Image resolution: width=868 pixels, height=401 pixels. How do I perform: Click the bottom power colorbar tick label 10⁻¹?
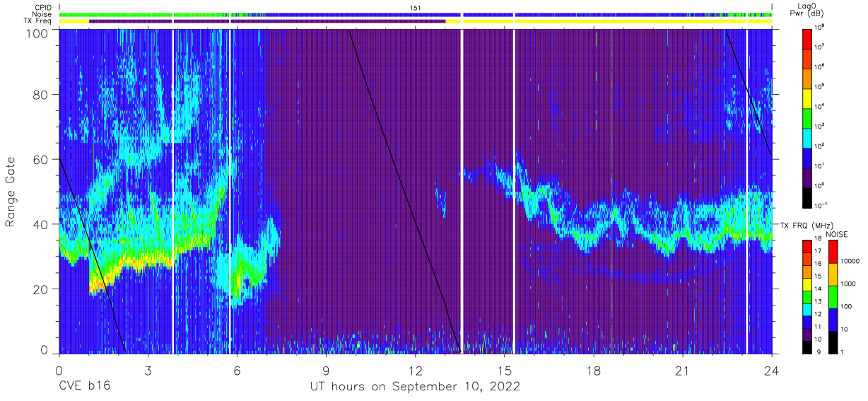coord(821,205)
